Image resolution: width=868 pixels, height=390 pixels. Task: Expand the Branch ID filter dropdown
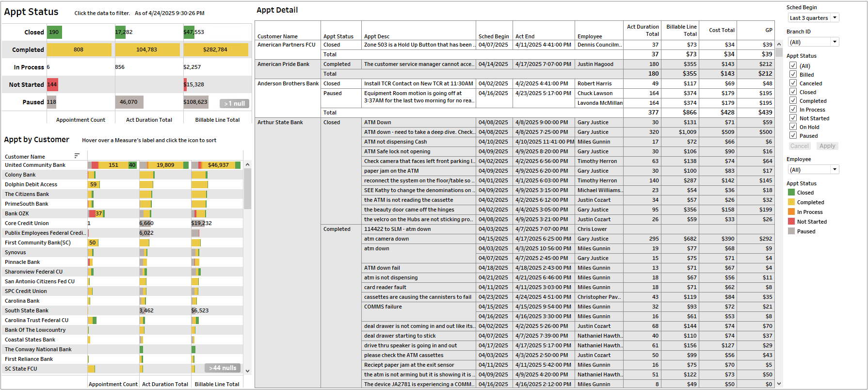(813, 42)
